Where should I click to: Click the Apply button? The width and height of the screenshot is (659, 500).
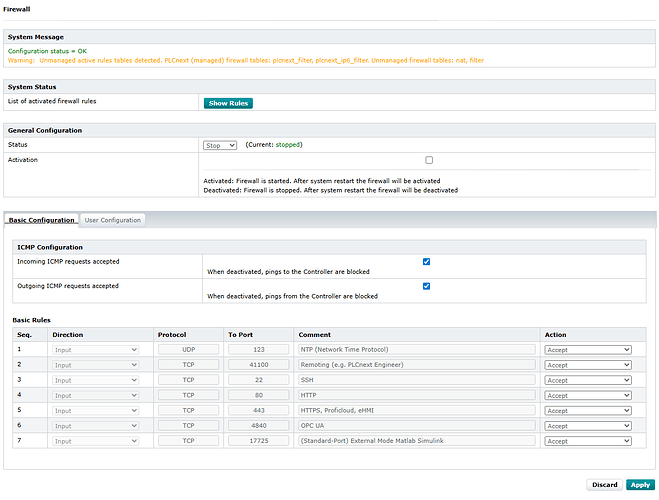coord(639,485)
